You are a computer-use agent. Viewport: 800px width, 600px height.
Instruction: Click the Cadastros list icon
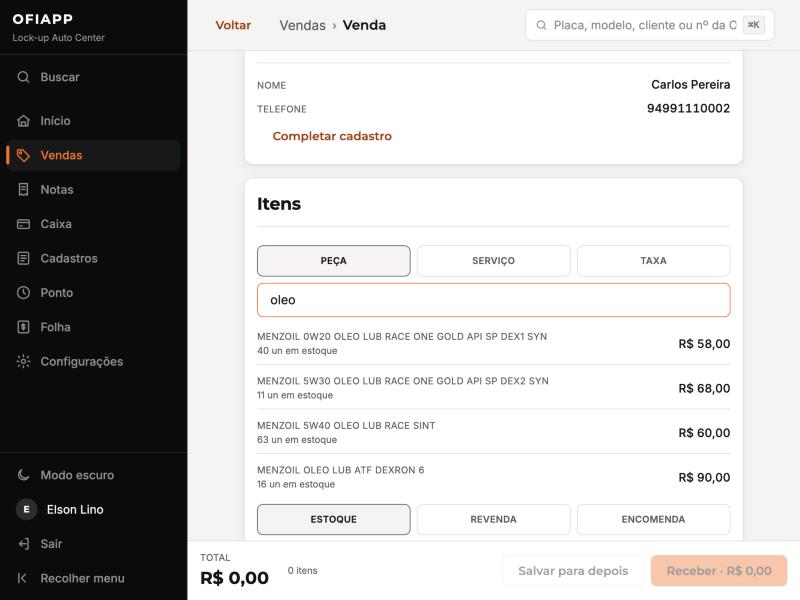pos(23,258)
